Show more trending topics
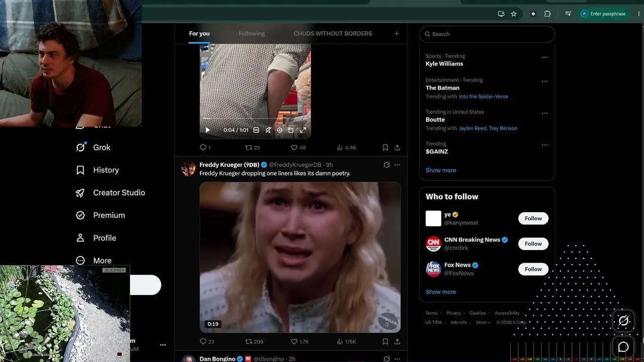Screen dimensions: 644x362 [441, 170]
